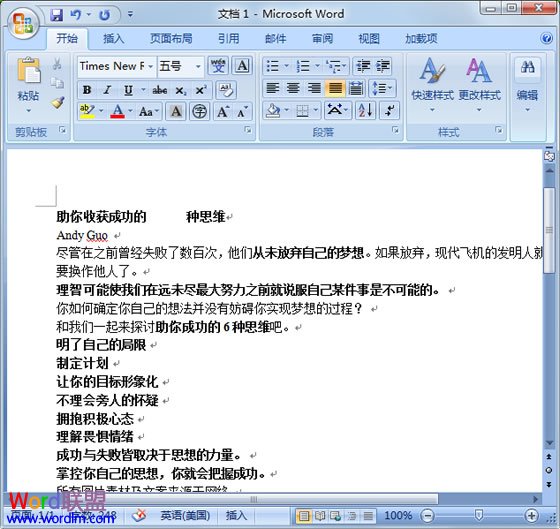The width and height of the screenshot is (560, 529).
Task: Switch to Web layout view
Action: (x=336, y=516)
